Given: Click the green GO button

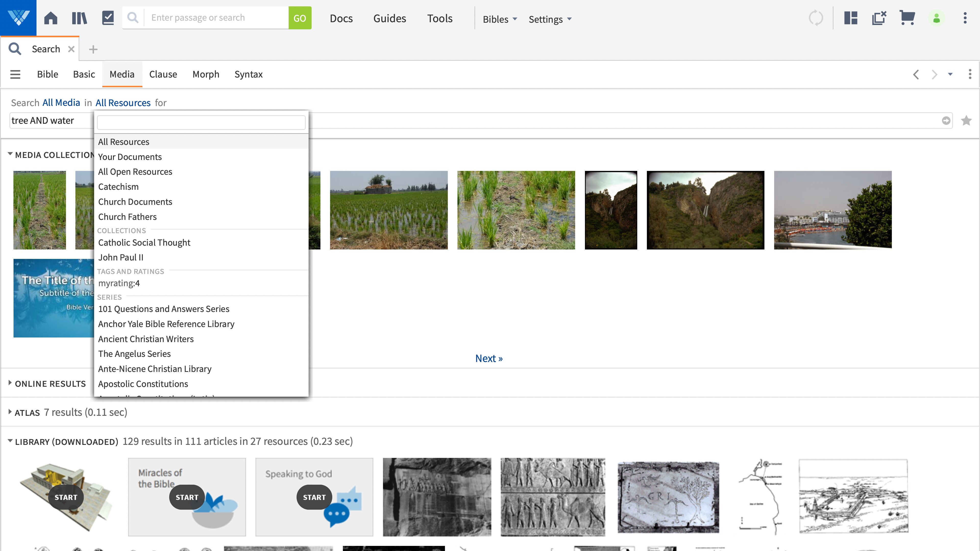Looking at the screenshot, I should (x=299, y=18).
